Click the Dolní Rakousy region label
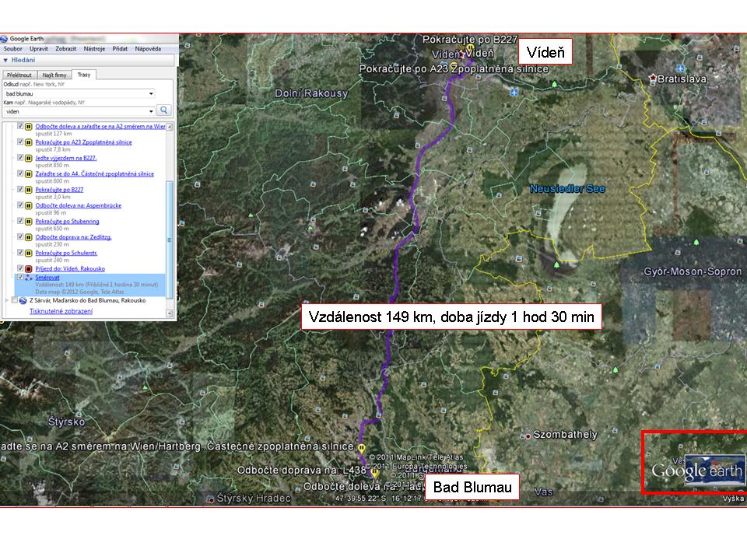Viewport: 747px width, 560px height. [x=311, y=93]
